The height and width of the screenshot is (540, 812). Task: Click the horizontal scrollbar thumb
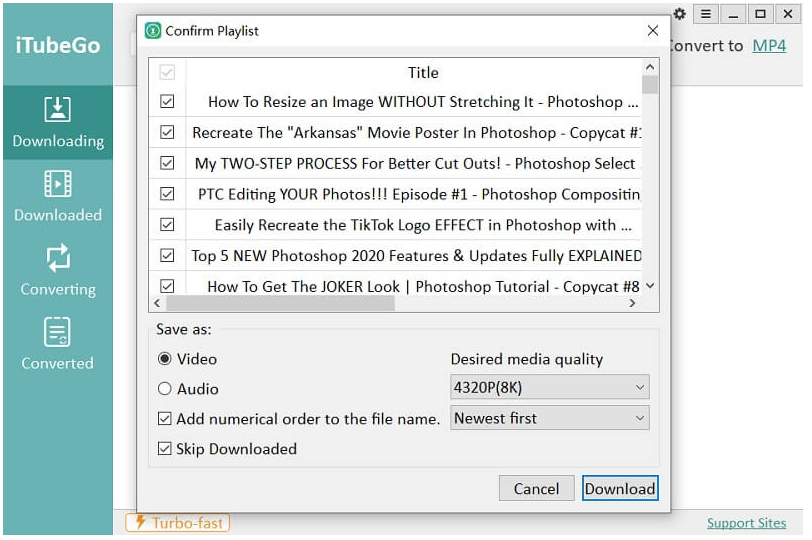pos(280,303)
